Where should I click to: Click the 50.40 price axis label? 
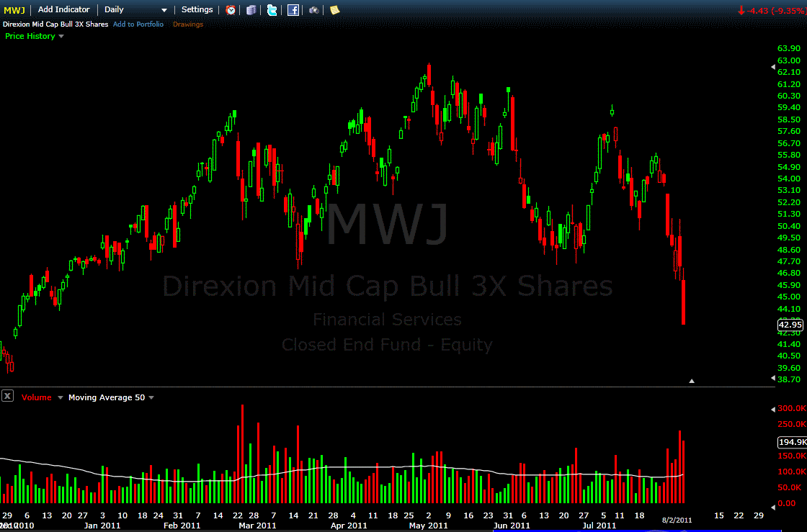(x=789, y=225)
